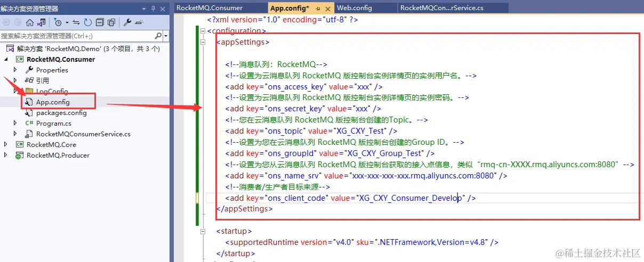Click the magnifier search icon

click(158, 36)
